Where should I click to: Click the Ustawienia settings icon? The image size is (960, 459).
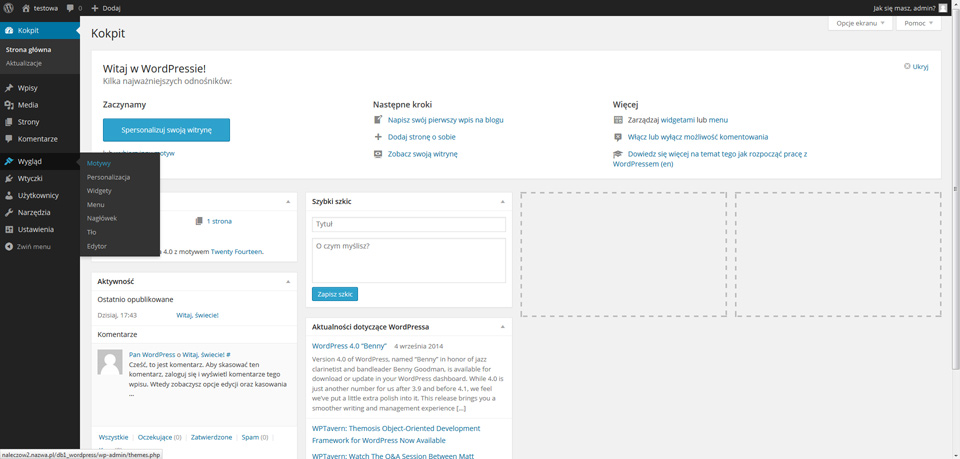(x=9, y=230)
